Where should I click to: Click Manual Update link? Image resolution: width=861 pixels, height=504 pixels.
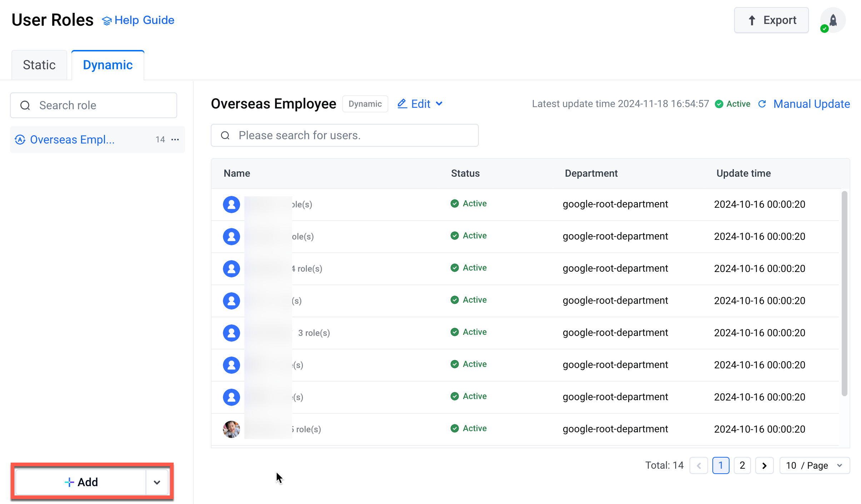(x=811, y=104)
